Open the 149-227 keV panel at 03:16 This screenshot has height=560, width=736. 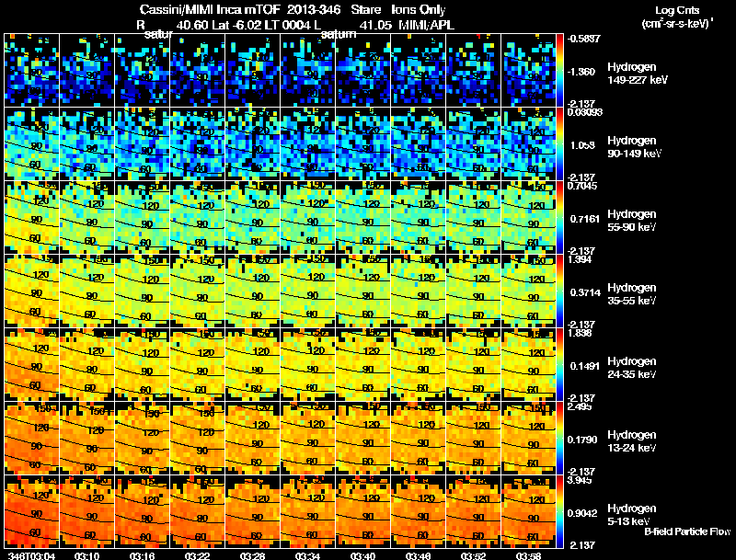(x=143, y=70)
